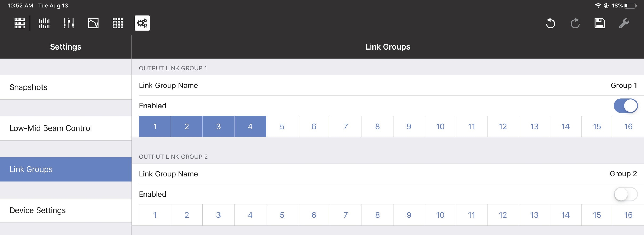Image resolution: width=644 pixels, height=235 pixels.
Task: Click the undo arrow icon
Action: click(550, 23)
